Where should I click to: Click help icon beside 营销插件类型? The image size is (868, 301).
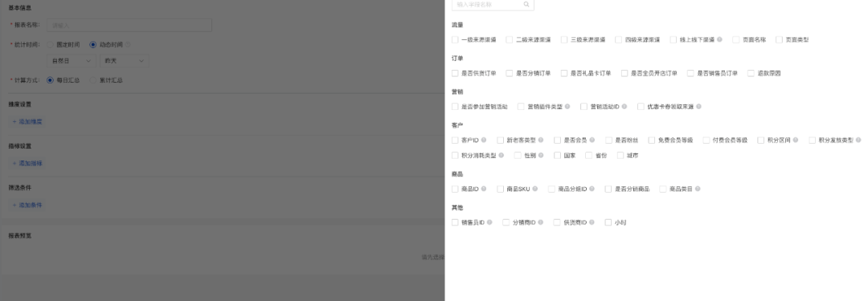pos(567,106)
